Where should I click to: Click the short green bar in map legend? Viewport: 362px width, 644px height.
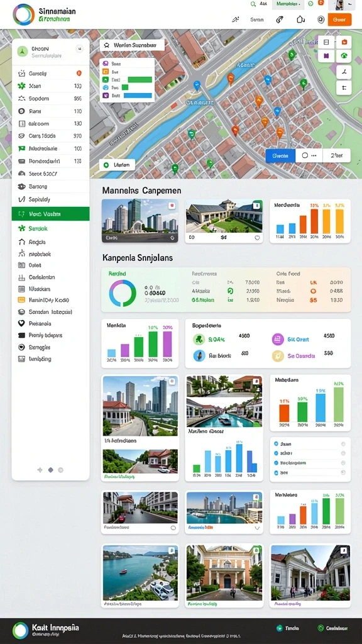coord(125,87)
